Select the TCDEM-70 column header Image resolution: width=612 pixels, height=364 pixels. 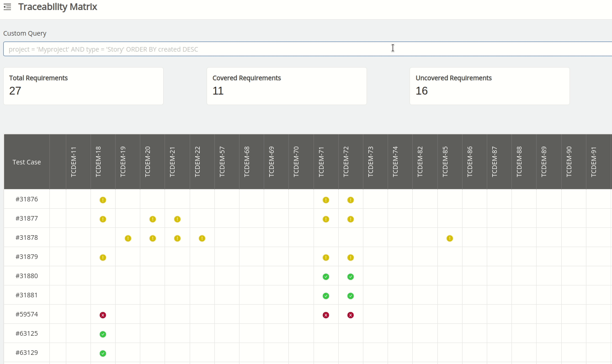[x=301, y=162]
